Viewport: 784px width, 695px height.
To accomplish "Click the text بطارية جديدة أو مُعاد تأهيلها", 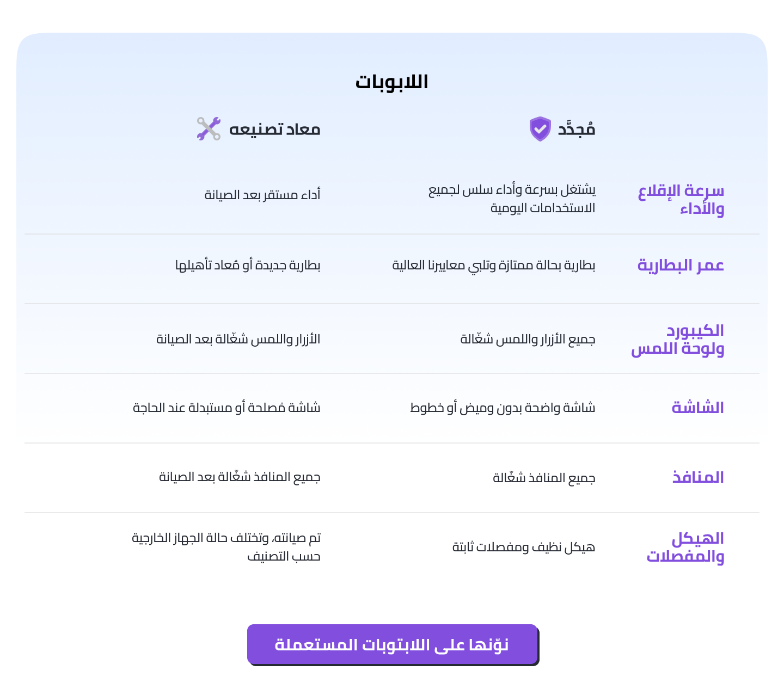I will pos(248,266).
